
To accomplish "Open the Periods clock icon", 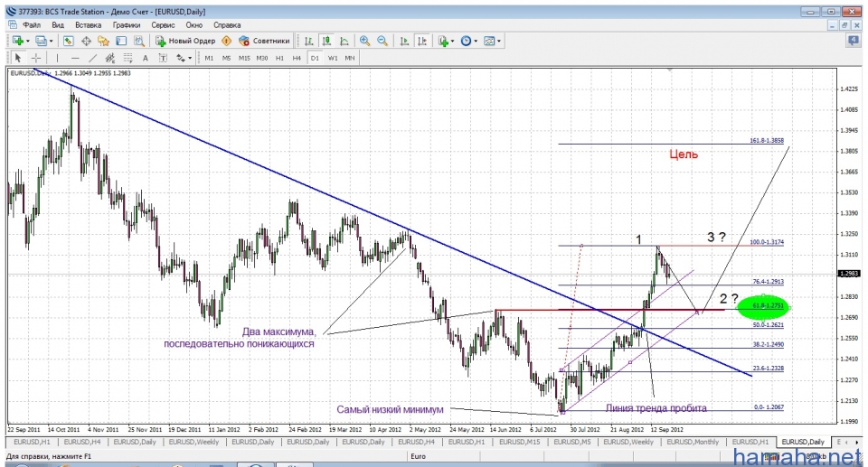I will tap(467, 41).
